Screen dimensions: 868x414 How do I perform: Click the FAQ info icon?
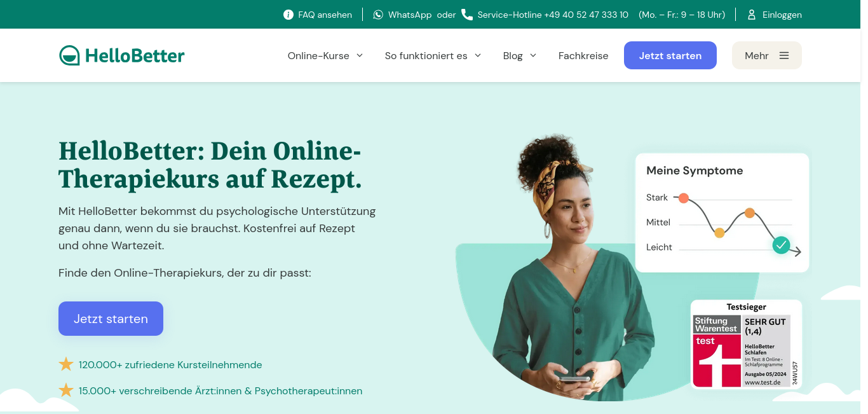288,15
